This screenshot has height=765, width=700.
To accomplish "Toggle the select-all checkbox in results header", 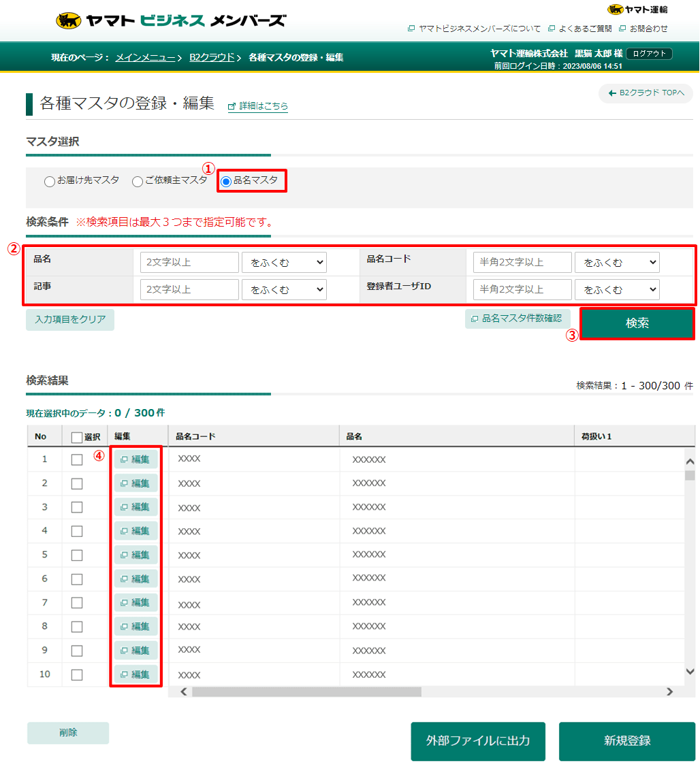I will point(75,436).
